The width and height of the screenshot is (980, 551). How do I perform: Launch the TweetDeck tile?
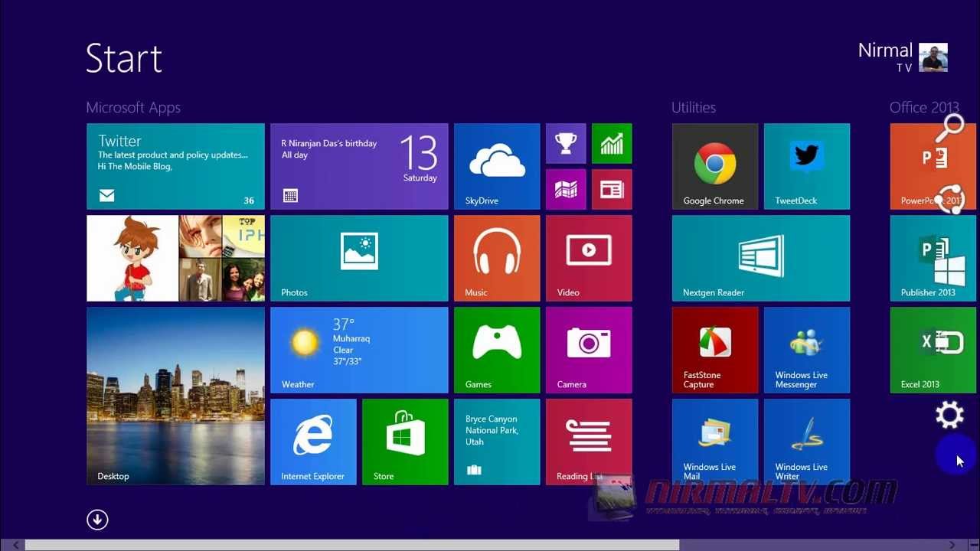pyautogui.click(x=807, y=166)
